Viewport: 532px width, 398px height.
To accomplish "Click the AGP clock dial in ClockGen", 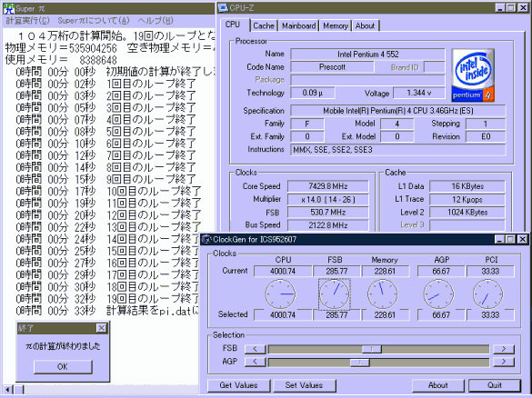I will (438, 294).
